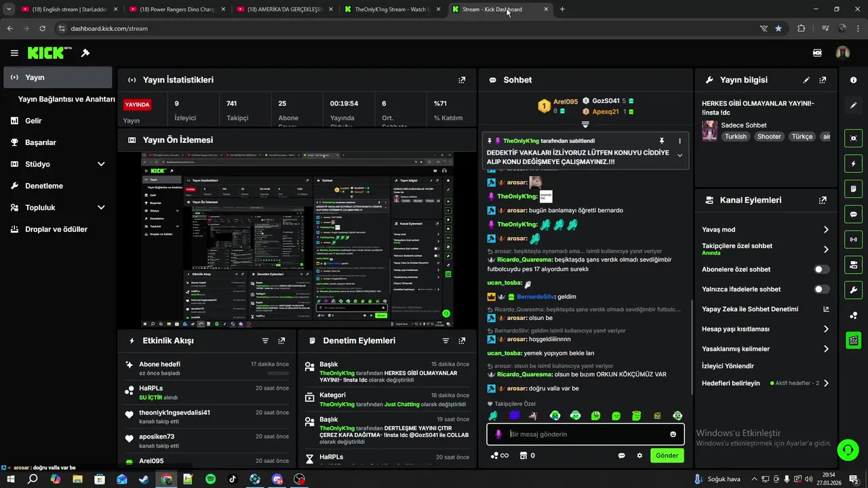
Task: Open Yayın Bağlantısı ve Anahtarı
Action: 66,99
